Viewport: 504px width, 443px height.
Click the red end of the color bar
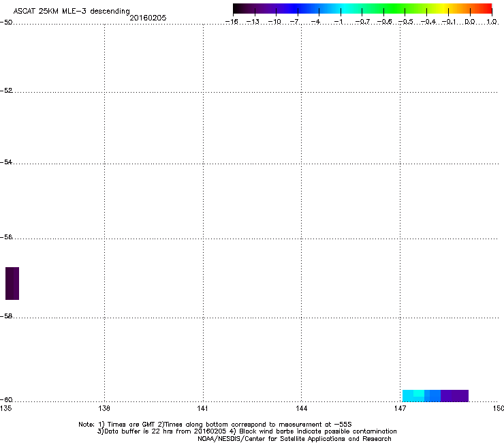(487, 9)
